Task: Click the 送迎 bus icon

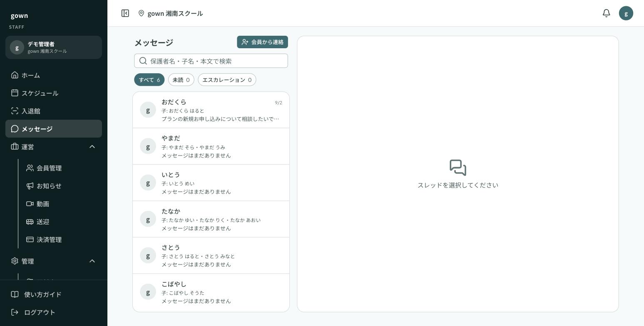Action: 30,222
